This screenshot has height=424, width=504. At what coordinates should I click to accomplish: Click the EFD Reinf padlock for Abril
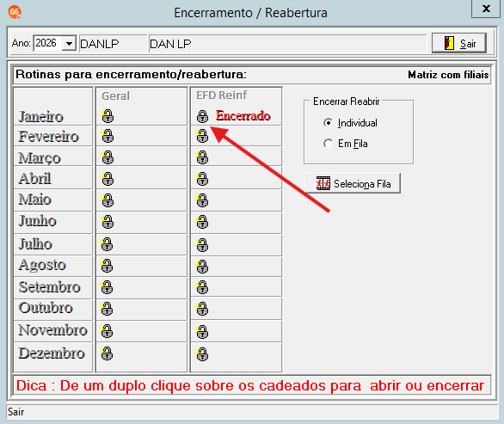tap(202, 179)
